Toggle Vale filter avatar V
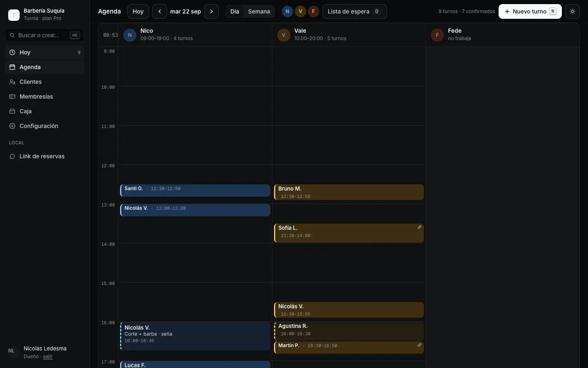588x368 pixels. 301,11
